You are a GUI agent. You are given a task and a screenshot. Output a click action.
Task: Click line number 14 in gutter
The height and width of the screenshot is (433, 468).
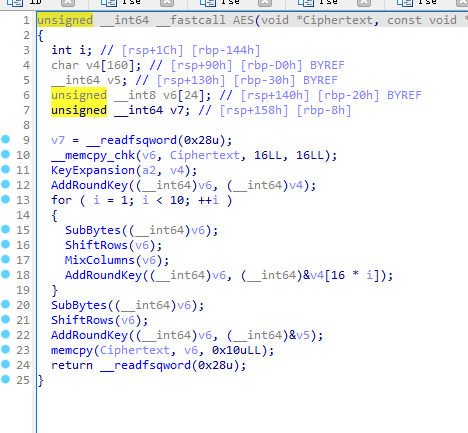23,215
